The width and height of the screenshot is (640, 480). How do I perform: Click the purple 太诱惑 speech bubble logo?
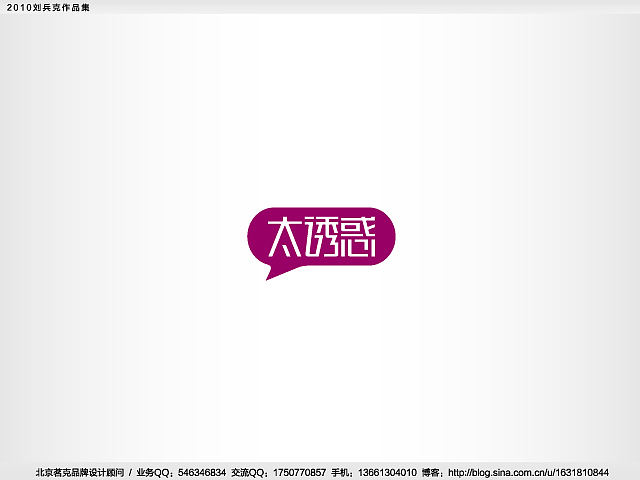coord(321,243)
